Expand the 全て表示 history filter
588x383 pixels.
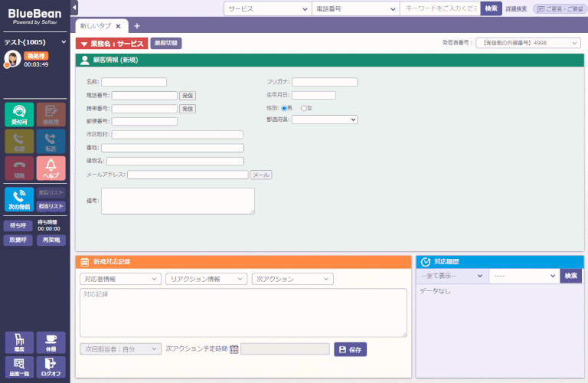click(452, 276)
